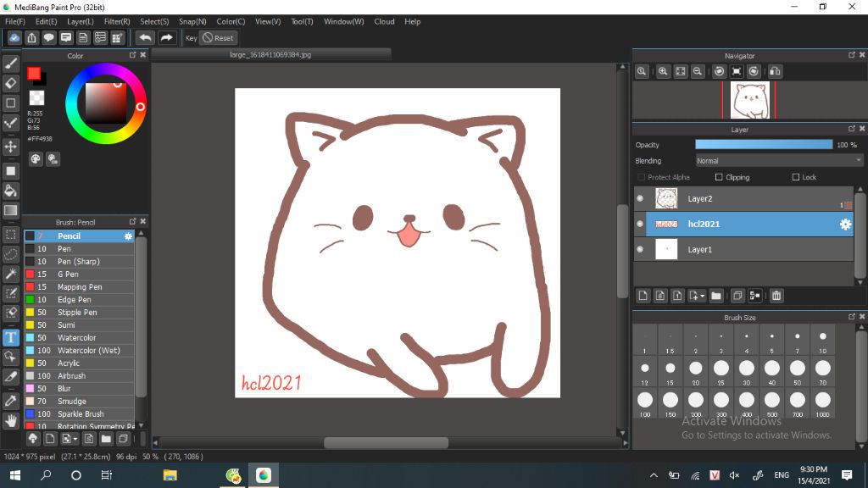
Task: Select the Brush tool in the left toolbar
Action: (x=10, y=64)
